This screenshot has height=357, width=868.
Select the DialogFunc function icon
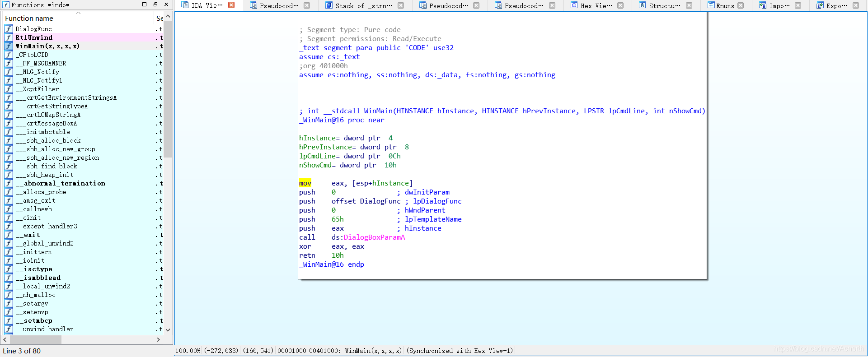9,29
